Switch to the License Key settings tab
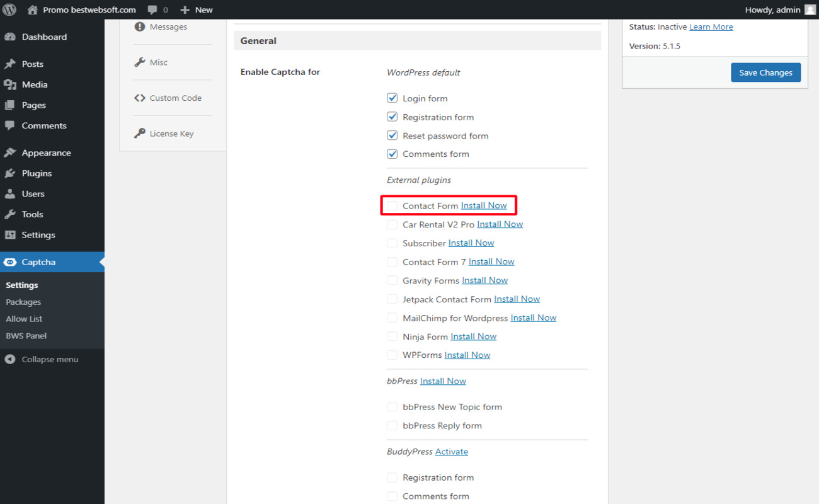819x504 pixels. point(173,134)
